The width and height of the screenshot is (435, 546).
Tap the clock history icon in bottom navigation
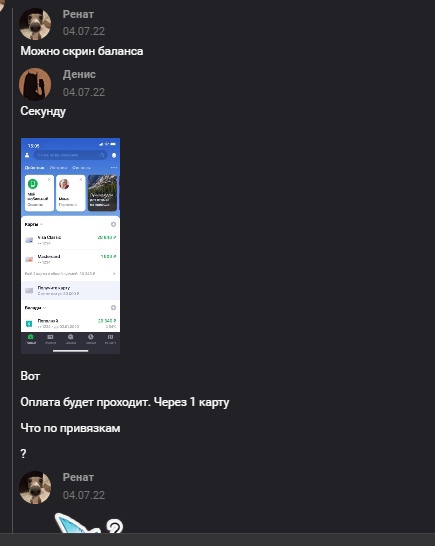(91, 337)
